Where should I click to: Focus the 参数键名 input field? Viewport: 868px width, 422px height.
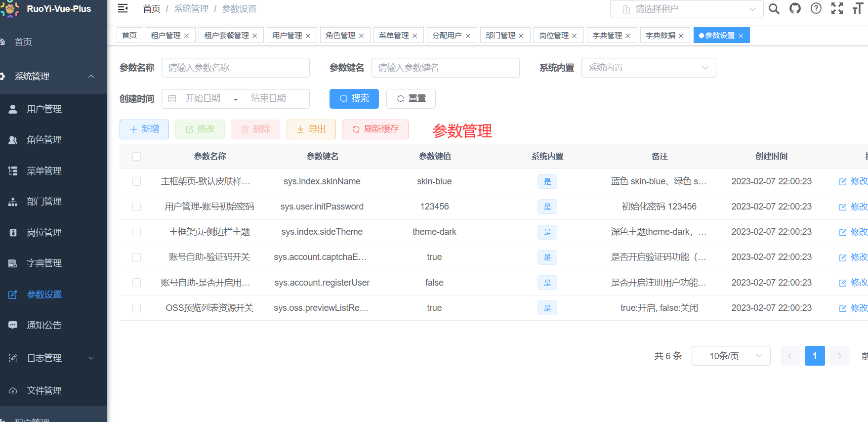coord(446,68)
